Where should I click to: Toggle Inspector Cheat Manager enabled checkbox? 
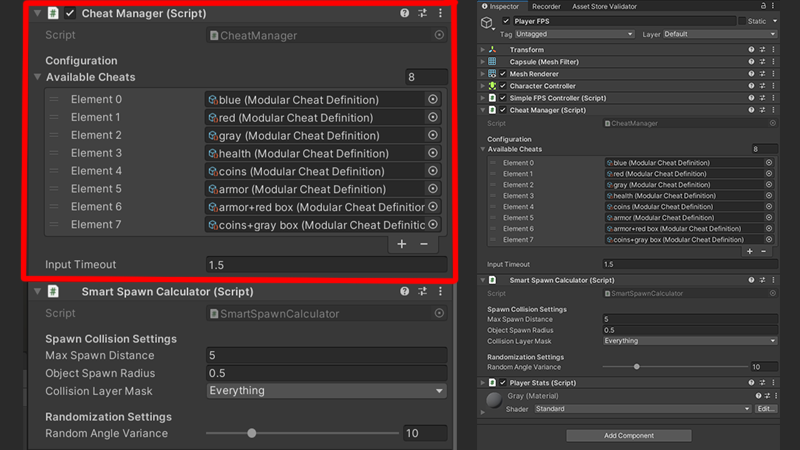[503, 110]
